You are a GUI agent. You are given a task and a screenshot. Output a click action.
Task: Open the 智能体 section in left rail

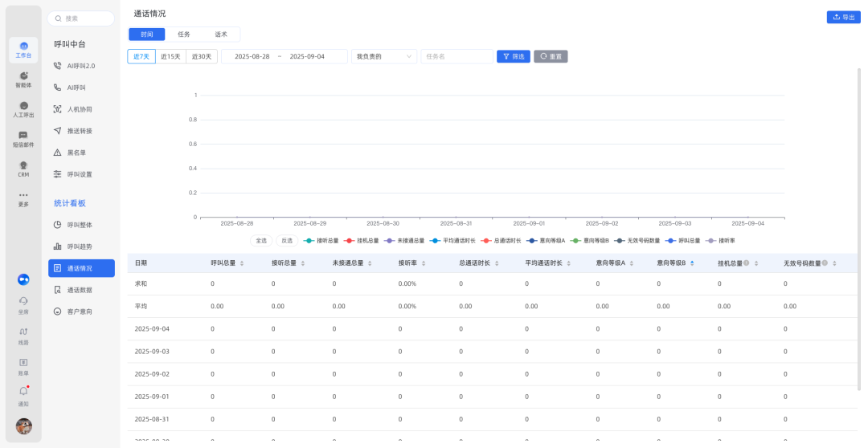tap(23, 79)
